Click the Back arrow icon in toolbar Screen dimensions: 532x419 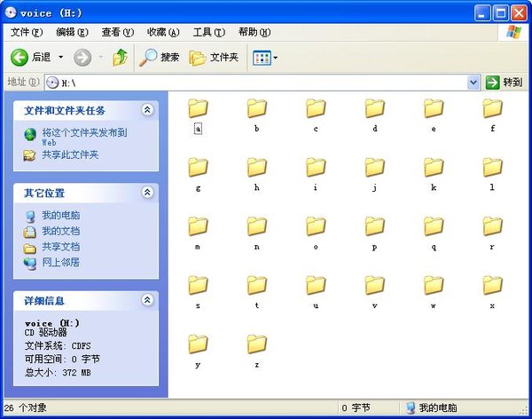coord(20,57)
